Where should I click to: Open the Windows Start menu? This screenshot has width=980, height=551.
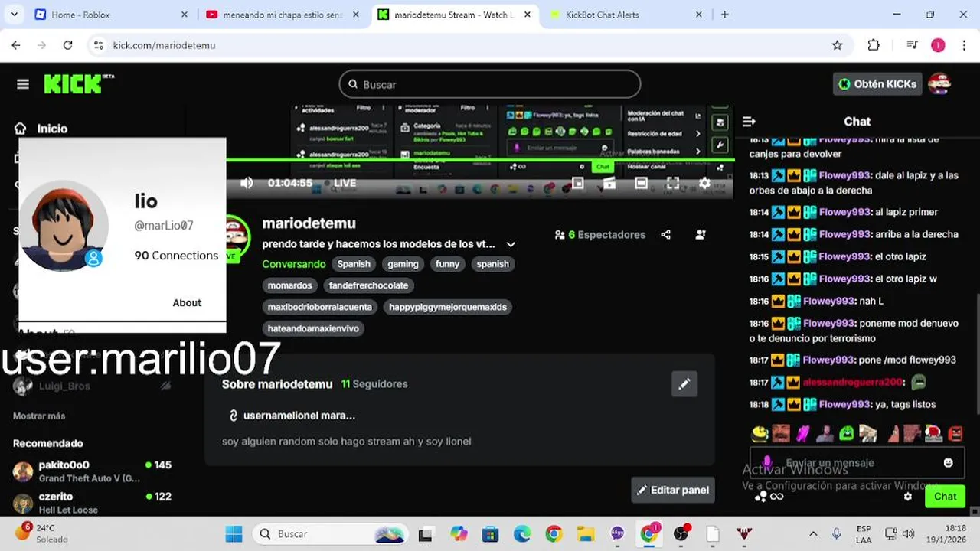pyautogui.click(x=234, y=533)
